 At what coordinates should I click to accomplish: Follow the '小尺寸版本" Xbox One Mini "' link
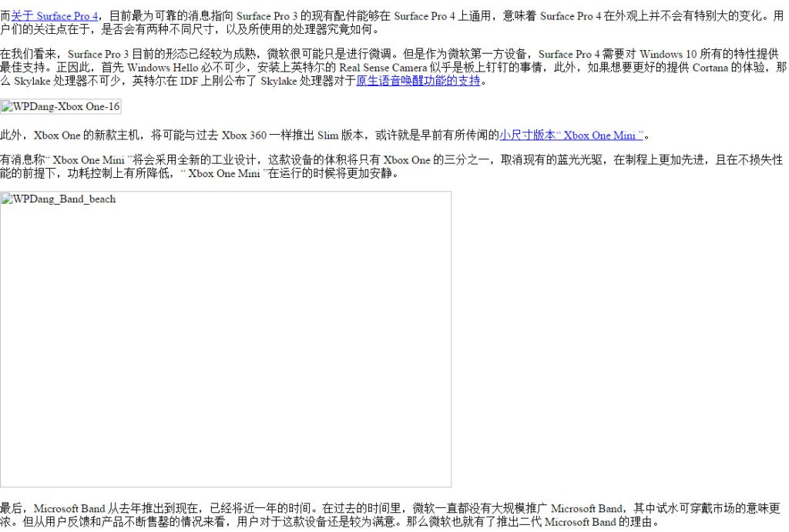tap(571, 136)
